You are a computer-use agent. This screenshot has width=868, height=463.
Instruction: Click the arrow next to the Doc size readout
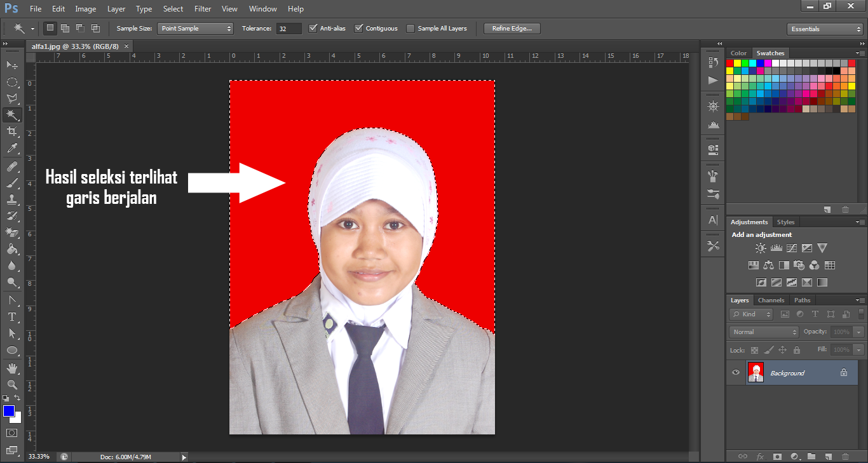(184, 456)
